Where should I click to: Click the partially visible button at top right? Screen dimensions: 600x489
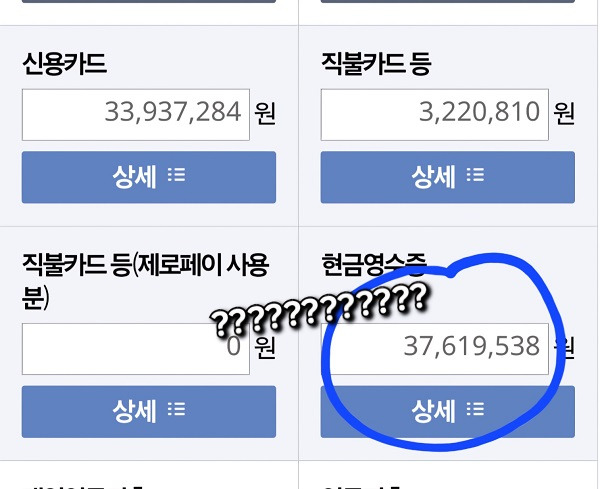[x=448, y=1]
